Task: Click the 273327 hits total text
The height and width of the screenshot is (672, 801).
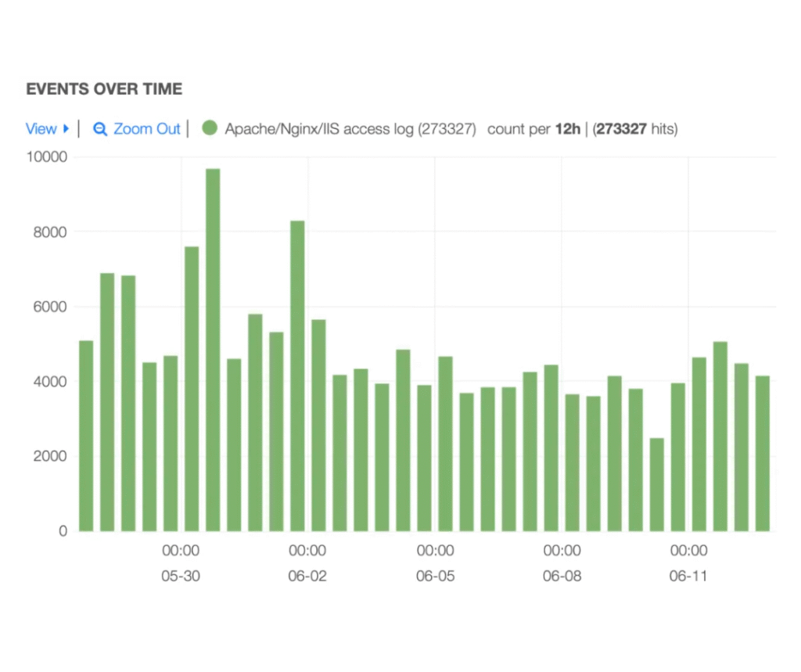Action: tap(636, 129)
